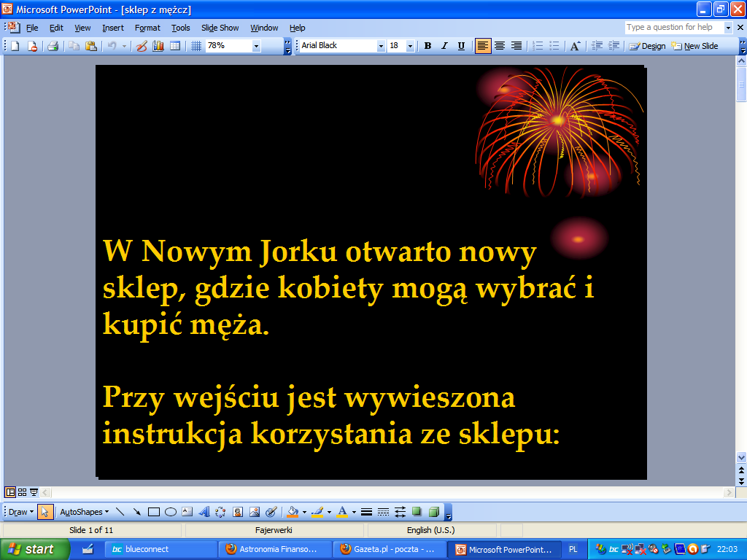The image size is (747, 560).
Task: Click the Design button
Action: (x=647, y=46)
